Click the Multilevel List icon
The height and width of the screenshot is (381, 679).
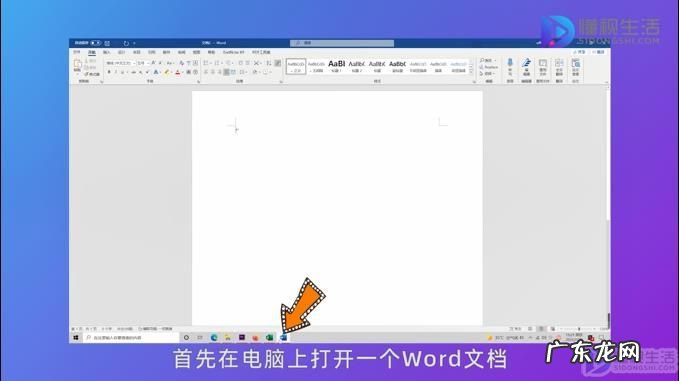(x=228, y=63)
